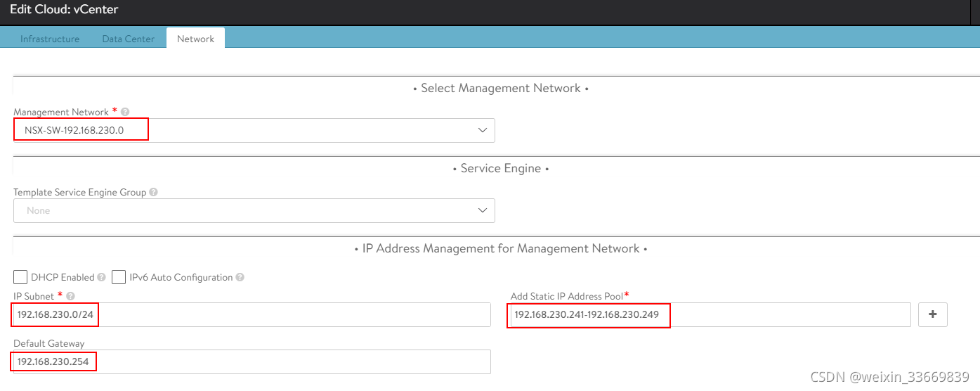Enable the DHCP Enabled checkbox
The height and width of the screenshot is (391, 980).
tap(20, 277)
